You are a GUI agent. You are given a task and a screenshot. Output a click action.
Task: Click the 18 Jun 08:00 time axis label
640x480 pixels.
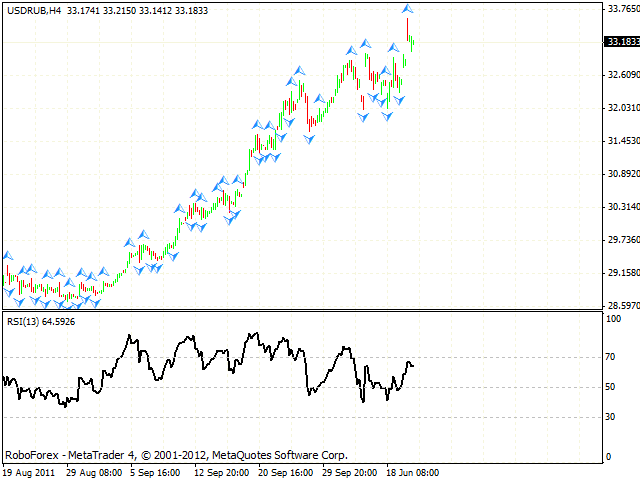click(412, 472)
